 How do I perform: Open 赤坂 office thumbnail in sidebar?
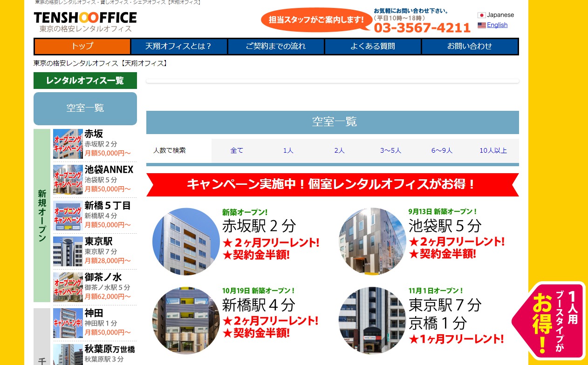point(68,144)
